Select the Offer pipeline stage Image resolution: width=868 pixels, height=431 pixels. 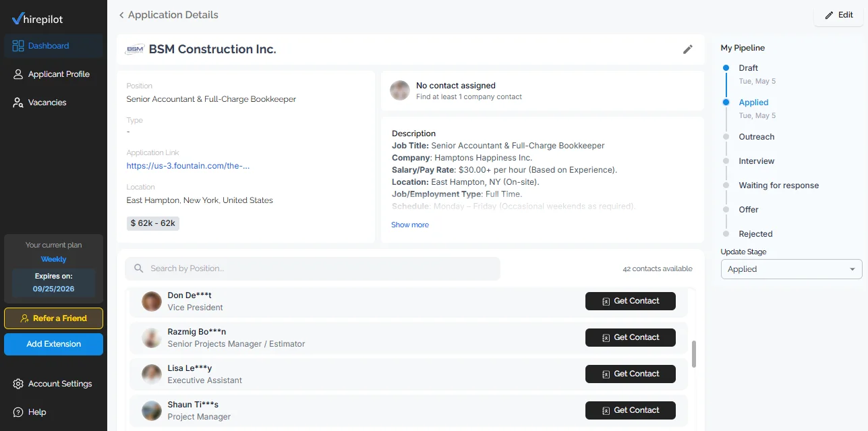tap(749, 210)
